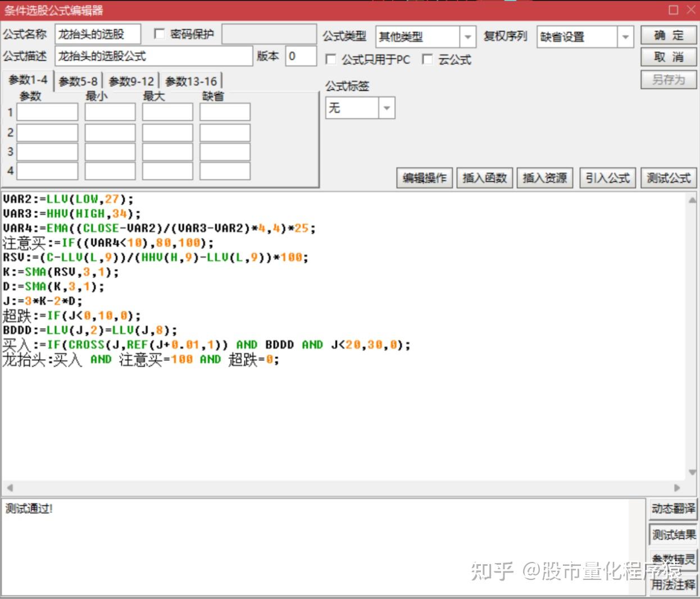Click the 版本 number field
Viewport: 700px width, 599px height.
[301, 56]
